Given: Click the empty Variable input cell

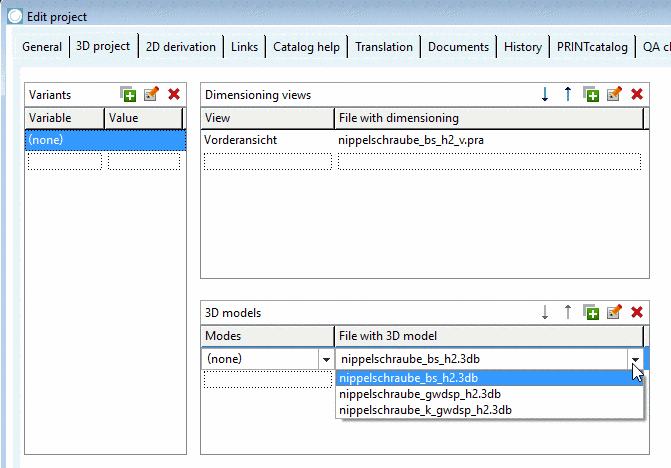Looking at the screenshot, I should coord(65,162).
